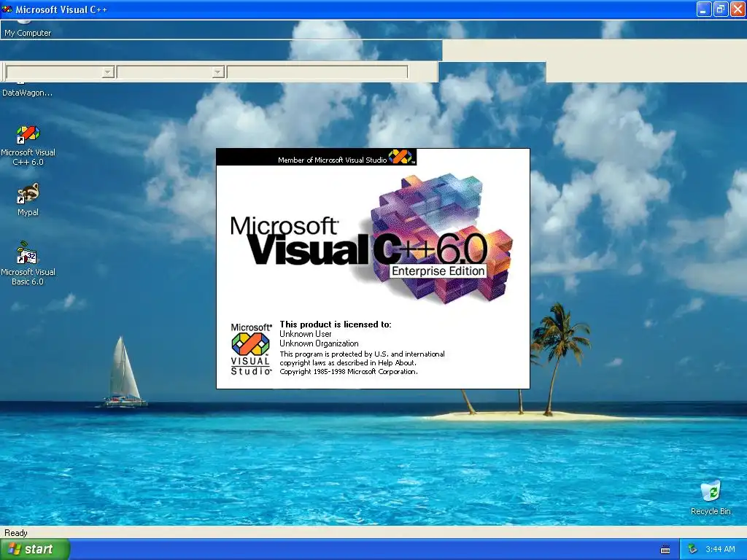747x560 pixels.
Task: Select the My Computer desktop label
Action: pos(28,33)
